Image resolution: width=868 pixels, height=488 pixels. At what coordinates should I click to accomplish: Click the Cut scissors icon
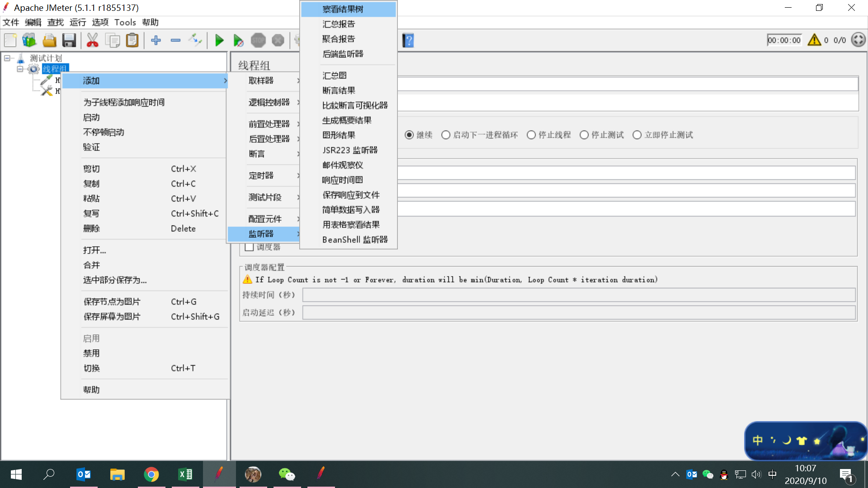92,41
